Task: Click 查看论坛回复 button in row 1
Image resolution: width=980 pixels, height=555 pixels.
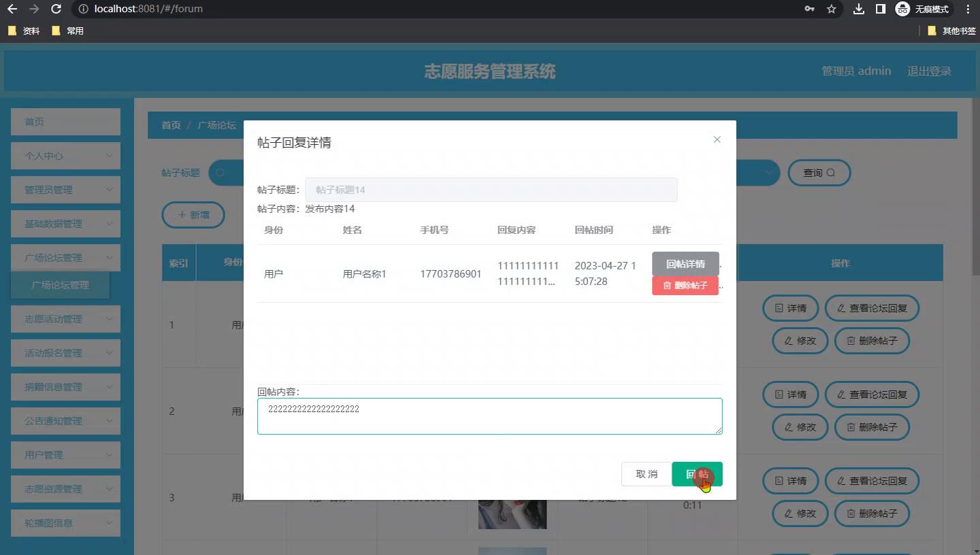Action: click(x=872, y=308)
